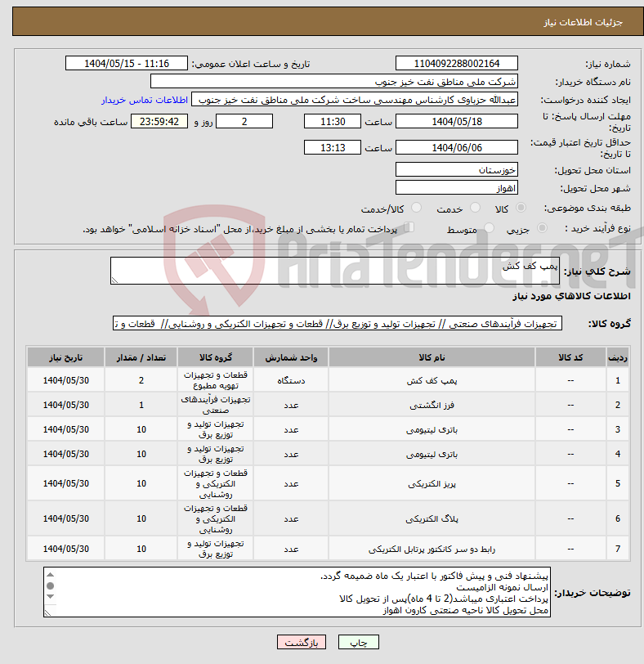Click the کد کالا column header

(570, 357)
